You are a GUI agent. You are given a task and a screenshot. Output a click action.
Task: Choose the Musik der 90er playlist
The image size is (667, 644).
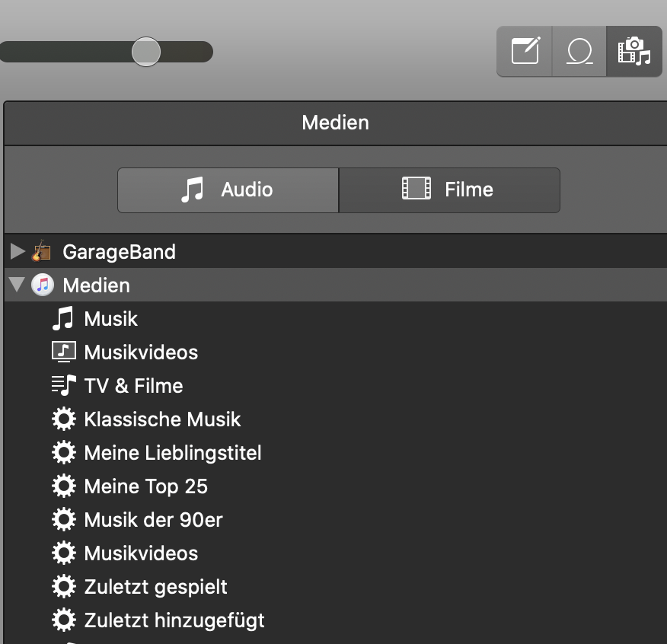tap(153, 520)
